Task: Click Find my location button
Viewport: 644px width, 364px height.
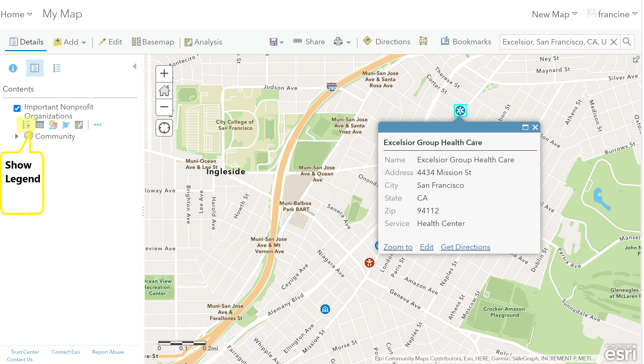Action: coord(164,128)
